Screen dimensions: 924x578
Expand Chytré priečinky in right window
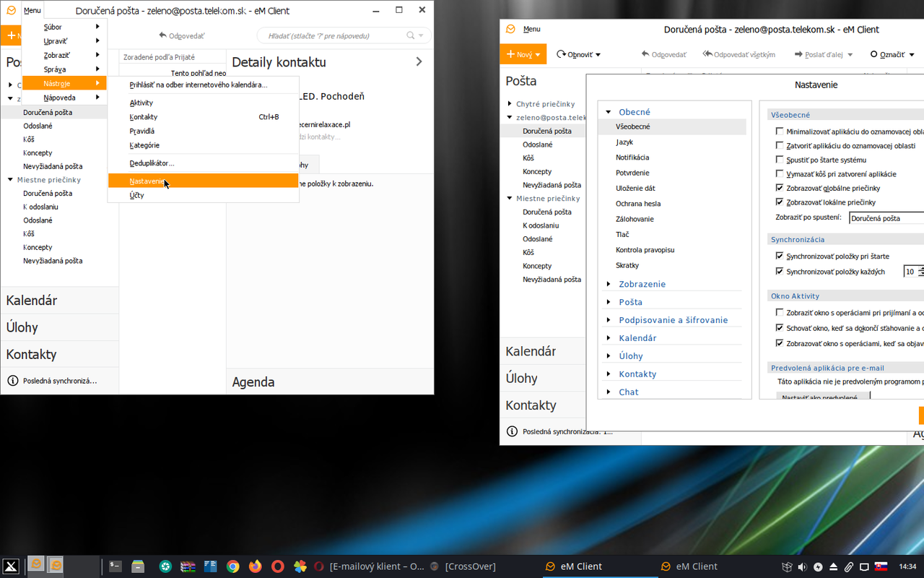[510, 104]
